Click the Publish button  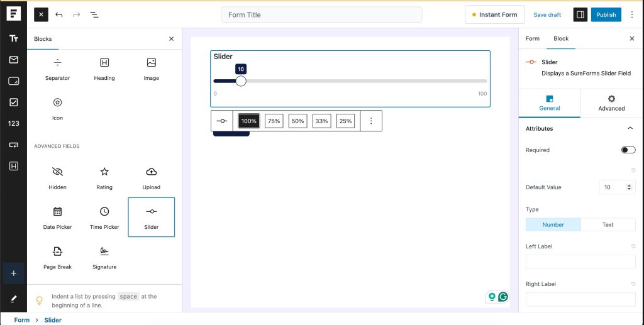(606, 14)
